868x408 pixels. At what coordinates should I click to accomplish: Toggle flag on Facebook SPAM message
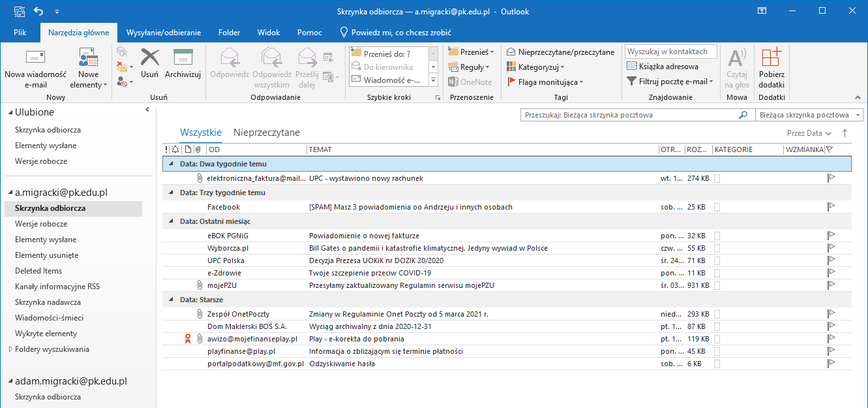click(x=831, y=207)
